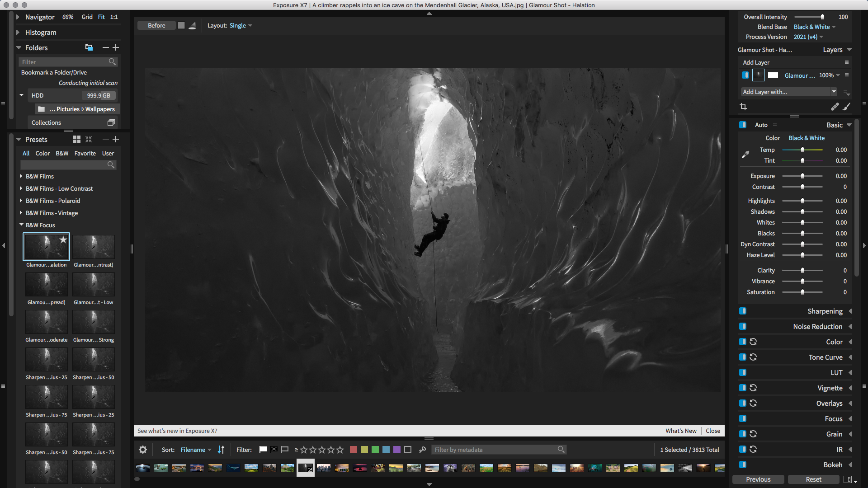868x488 pixels.
Task: Select the Spot Heal bandage tool
Action: tap(835, 107)
